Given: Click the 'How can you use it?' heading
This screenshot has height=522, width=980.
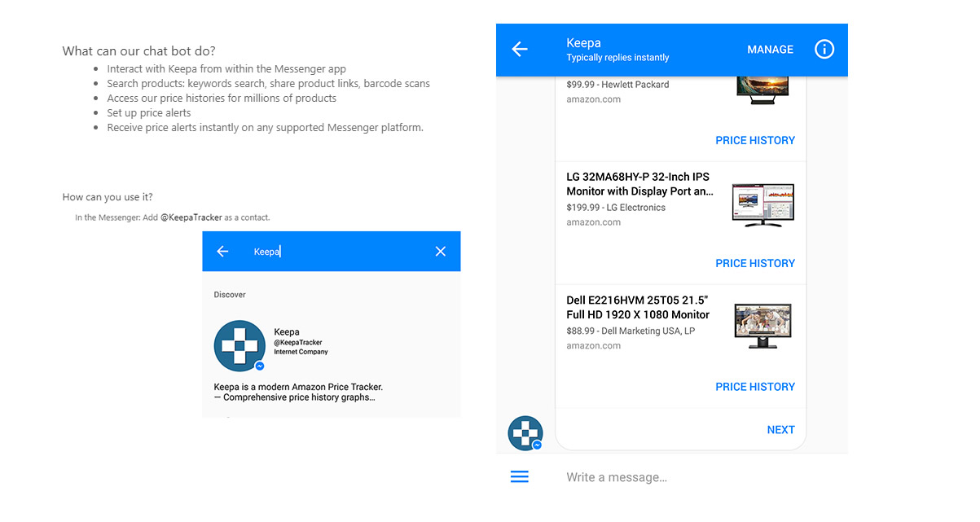Looking at the screenshot, I should [x=108, y=197].
